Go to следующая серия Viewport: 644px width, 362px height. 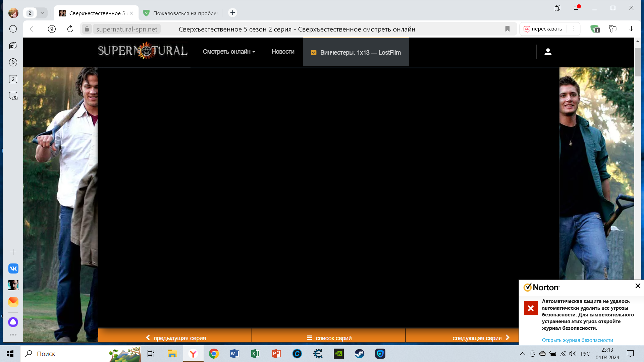coord(480,338)
